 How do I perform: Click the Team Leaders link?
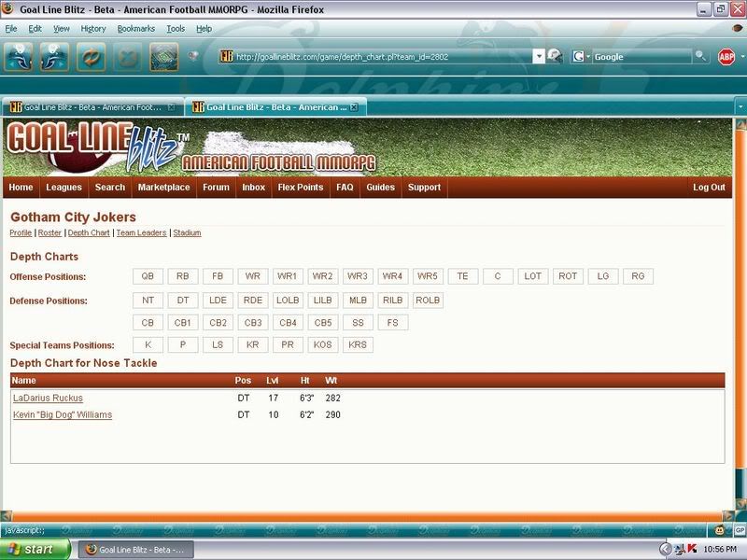[x=142, y=232]
